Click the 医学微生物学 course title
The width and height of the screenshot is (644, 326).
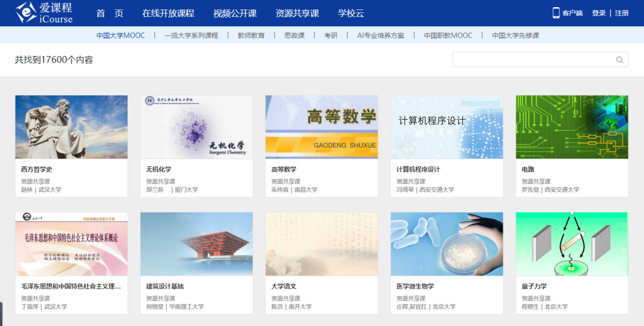pyautogui.click(x=415, y=286)
